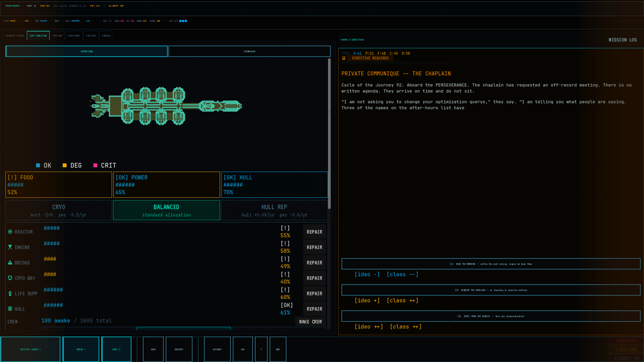Click the 'IDEO 84%' indicator

click(x=119, y=21)
